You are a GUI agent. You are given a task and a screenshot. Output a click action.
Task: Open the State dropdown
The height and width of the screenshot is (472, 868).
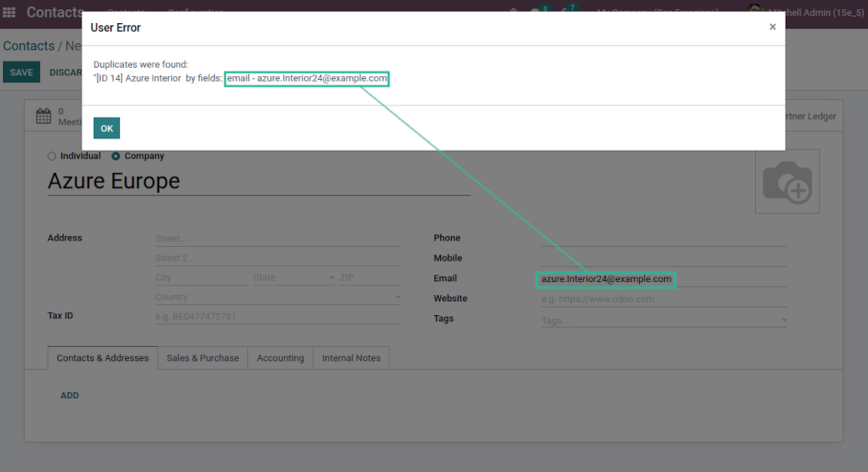coord(294,278)
